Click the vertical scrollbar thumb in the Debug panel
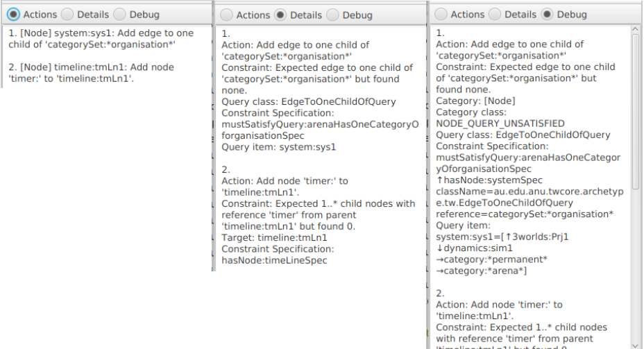 (636, 112)
